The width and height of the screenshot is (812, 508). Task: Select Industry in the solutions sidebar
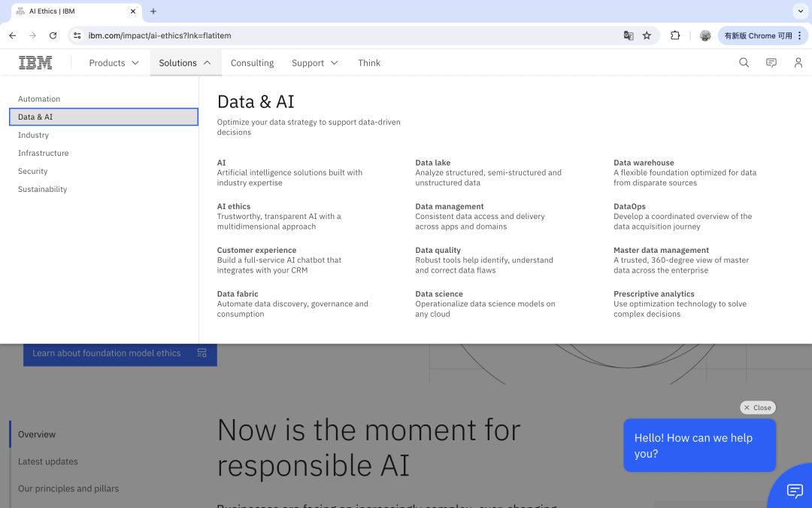coord(34,135)
